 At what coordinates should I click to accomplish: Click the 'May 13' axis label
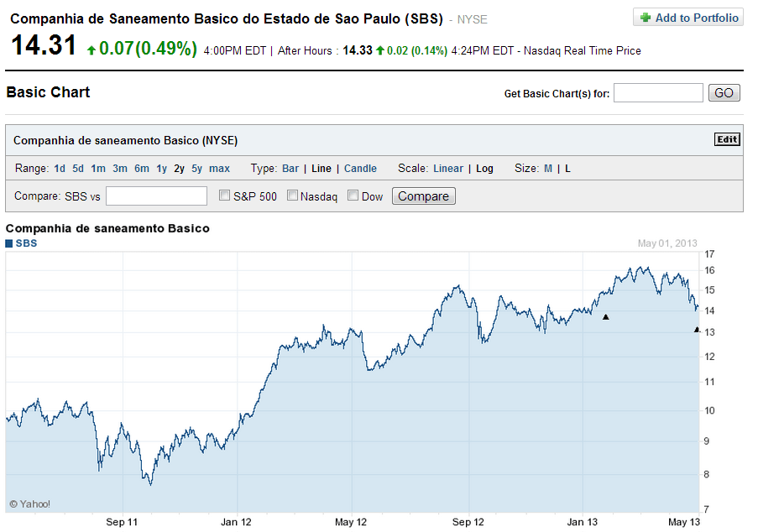coord(684,522)
